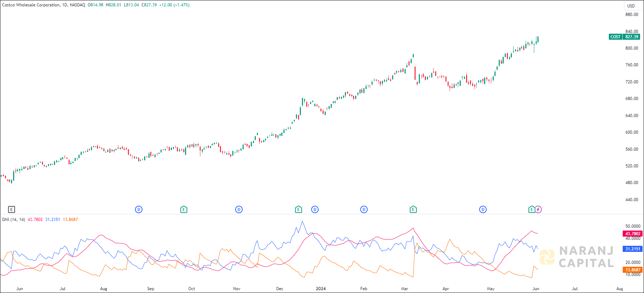Click the C827.39 close value
The image size is (644, 293).
click(149, 5)
